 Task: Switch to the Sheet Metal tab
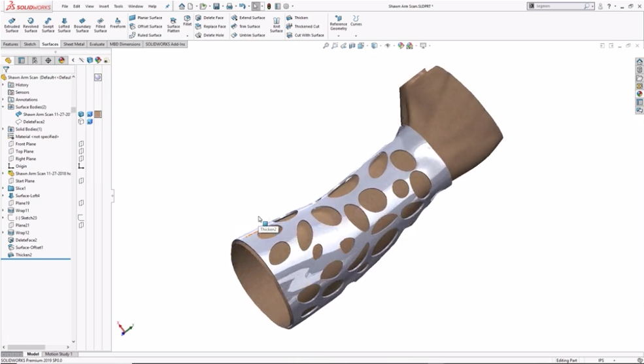[x=74, y=44]
